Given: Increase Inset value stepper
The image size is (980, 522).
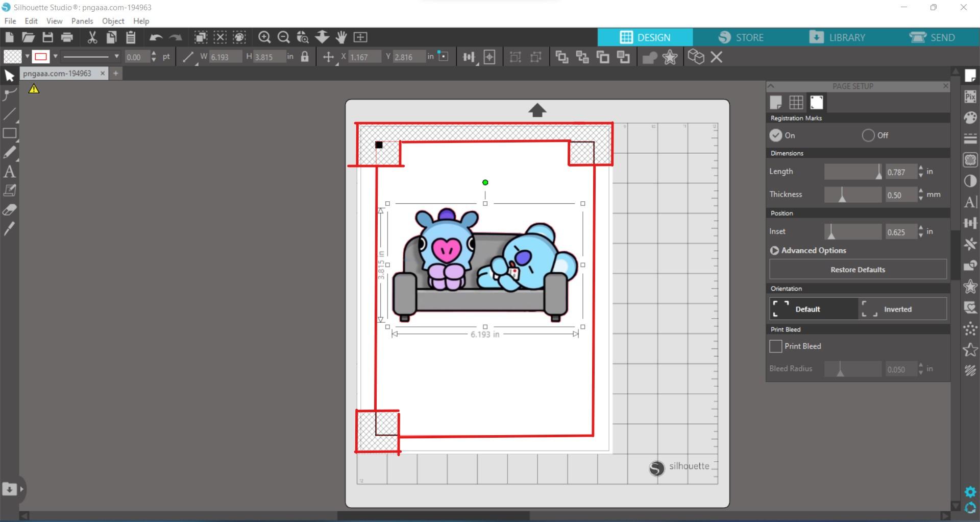Looking at the screenshot, I should click(921, 228).
